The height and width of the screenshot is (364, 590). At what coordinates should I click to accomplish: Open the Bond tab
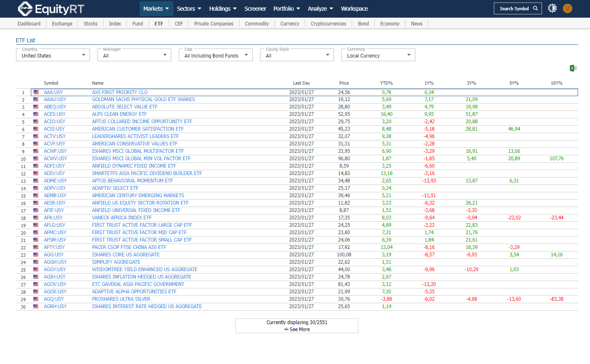pyautogui.click(x=364, y=24)
